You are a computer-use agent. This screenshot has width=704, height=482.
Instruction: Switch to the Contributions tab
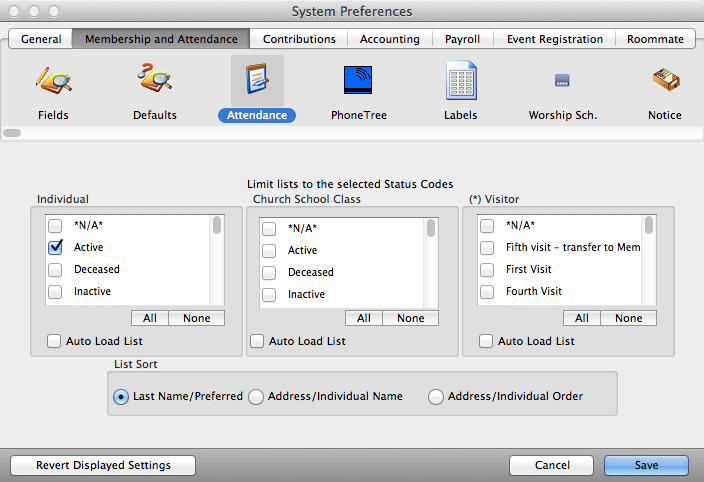tap(299, 39)
